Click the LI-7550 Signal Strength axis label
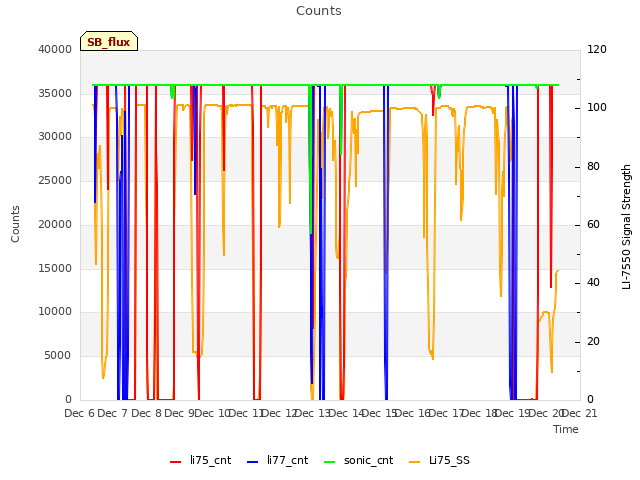This screenshot has width=640, height=480. (626, 227)
